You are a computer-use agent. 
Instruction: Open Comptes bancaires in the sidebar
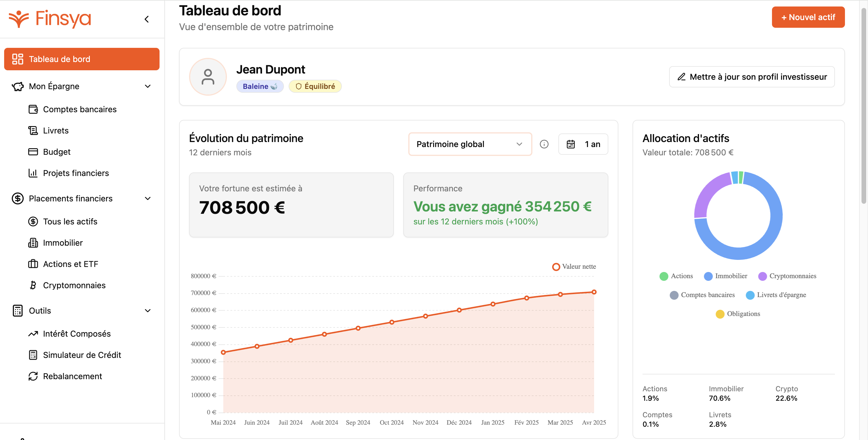pos(79,110)
